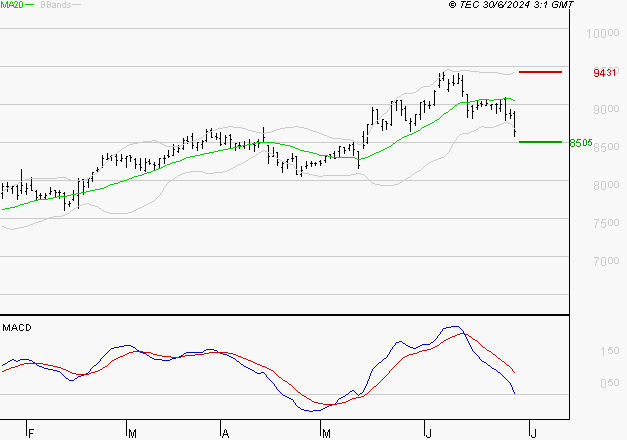This screenshot has height=440, width=627.
Task: Click the red 9431 resistance value
Action: (x=605, y=73)
